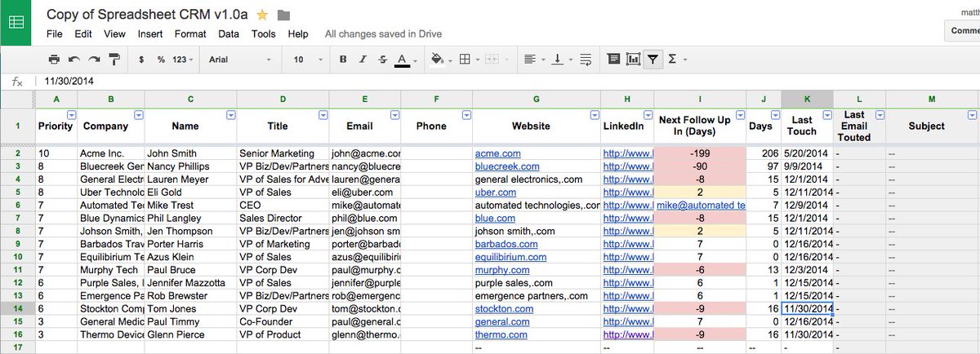The image size is (980, 354).
Task: Open the Tools menu
Action: pos(264,34)
